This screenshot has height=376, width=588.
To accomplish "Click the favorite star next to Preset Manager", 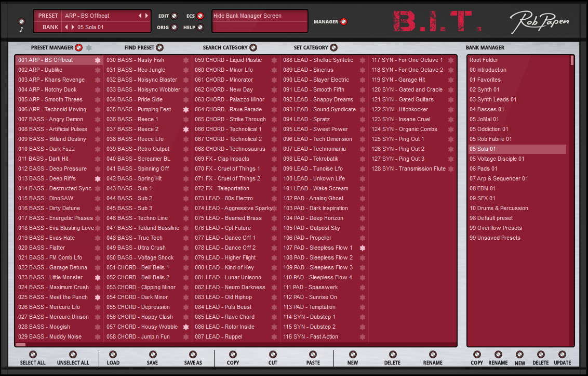I will (x=89, y=48).
